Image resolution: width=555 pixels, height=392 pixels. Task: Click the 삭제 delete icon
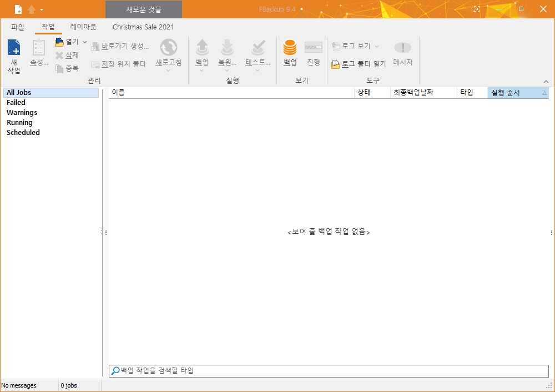pos(59,55)
